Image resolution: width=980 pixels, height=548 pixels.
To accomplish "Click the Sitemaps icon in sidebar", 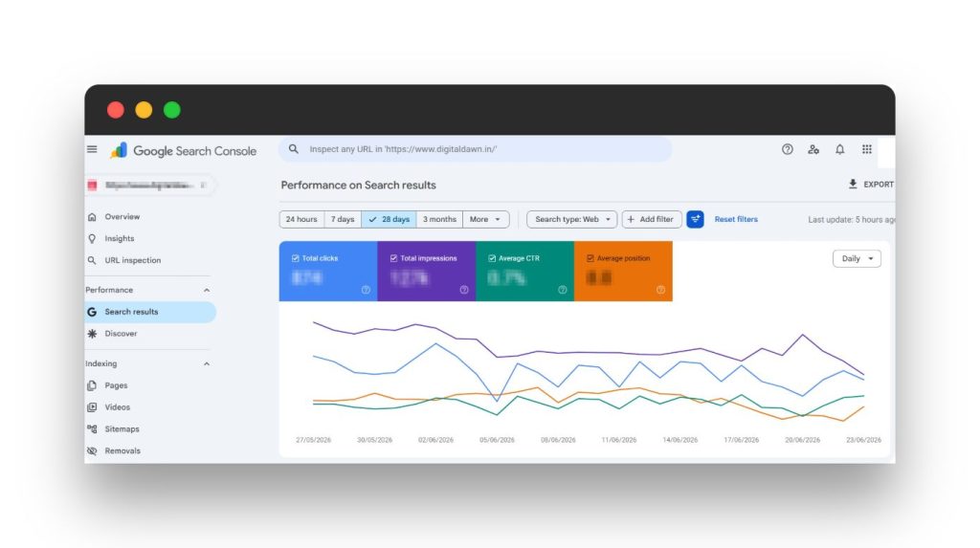I will pyautogui.click(x=92, y=428).
